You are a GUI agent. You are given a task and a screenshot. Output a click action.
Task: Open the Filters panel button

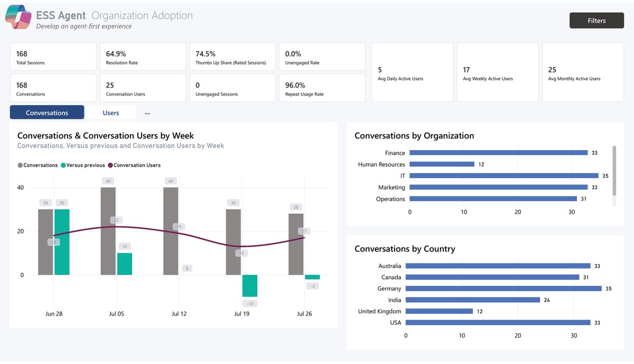click(x=596, y=21)
